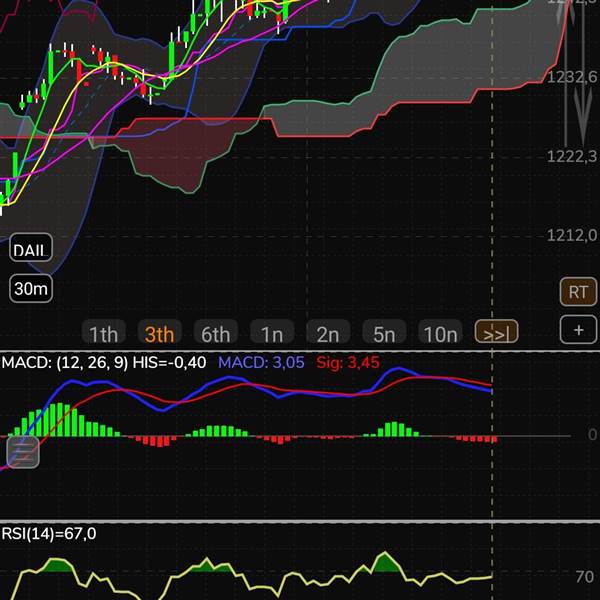
Task: Tap the 1222,3 price axis label
Action: coord(572,156)
